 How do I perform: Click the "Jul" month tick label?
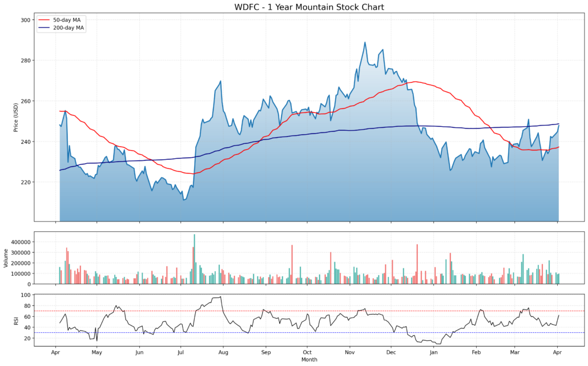[180, 352]
